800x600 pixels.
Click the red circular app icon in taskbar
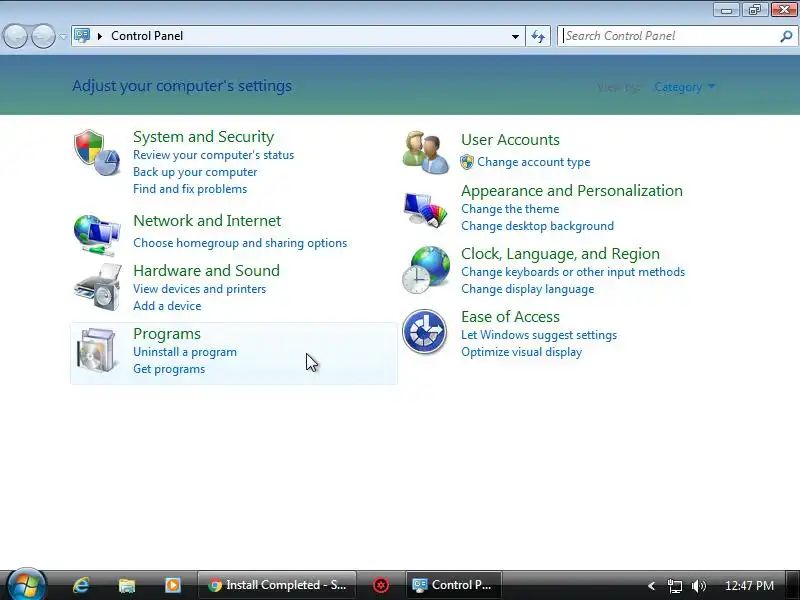[381, 585]
